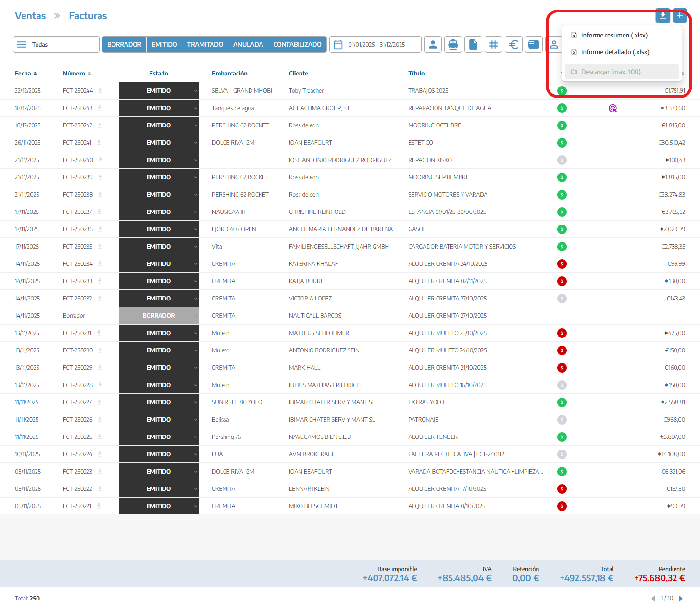The width and height of the screenshot is (700, 612).
Task: Go to the previous page arrow
Action: (653, 599)
